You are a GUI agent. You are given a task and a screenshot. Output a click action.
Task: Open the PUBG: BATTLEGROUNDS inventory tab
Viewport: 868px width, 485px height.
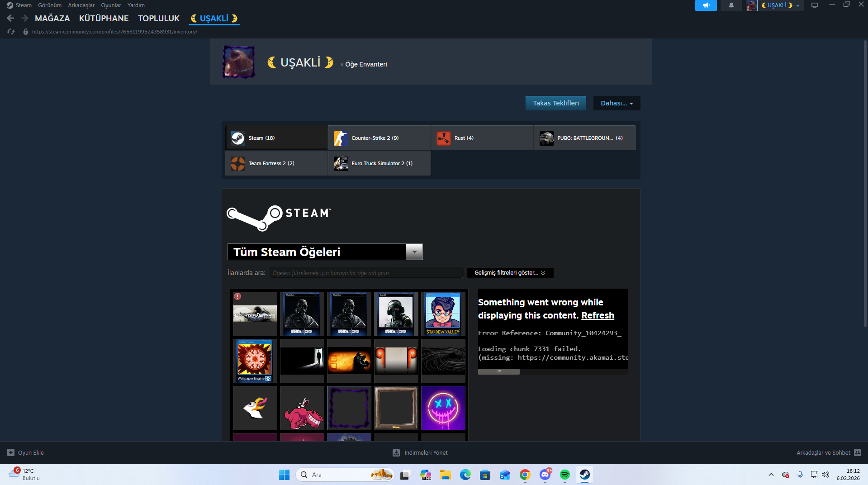coord(585,138)
